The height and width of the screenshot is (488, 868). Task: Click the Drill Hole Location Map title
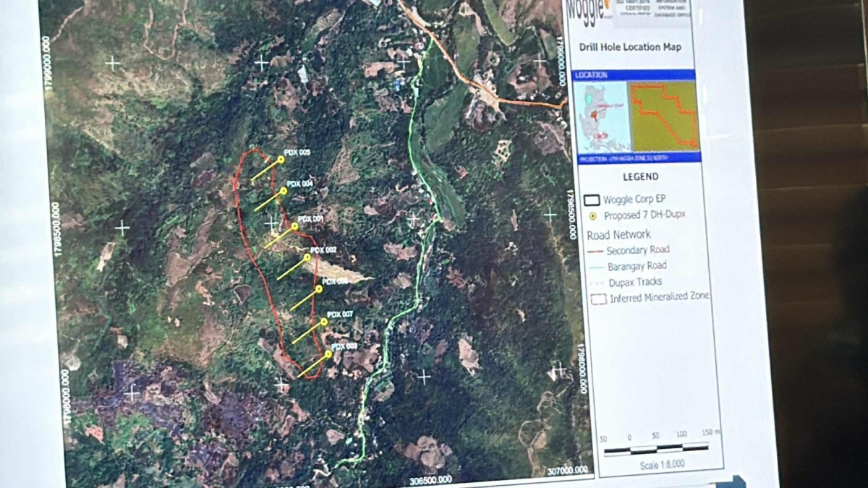click(x=629, y=48)
